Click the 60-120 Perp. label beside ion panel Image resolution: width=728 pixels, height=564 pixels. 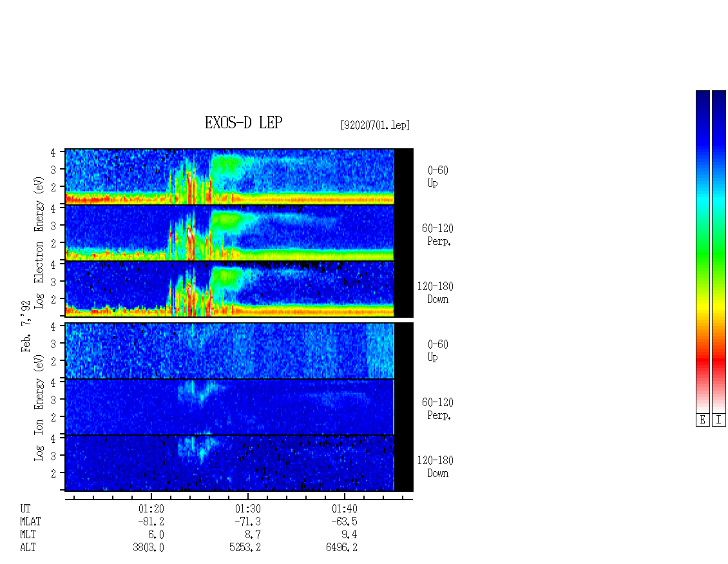point(437,409)
